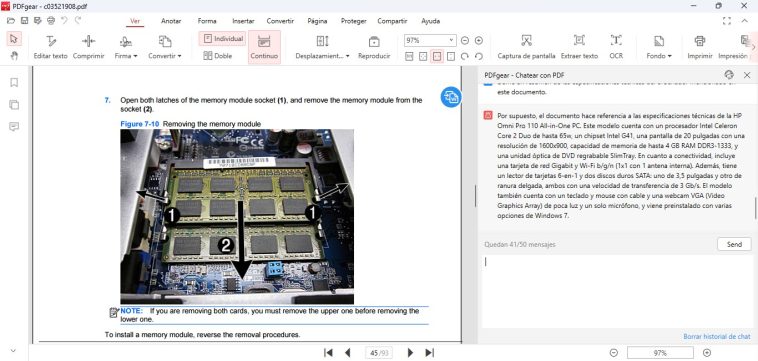Click the blue translate floating icon

(x=451, y=97)
